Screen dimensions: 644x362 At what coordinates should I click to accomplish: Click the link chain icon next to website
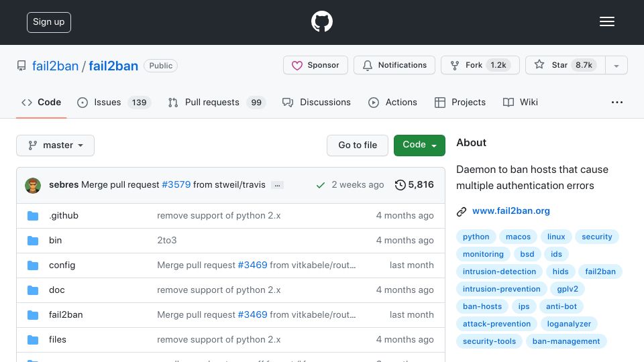pos(462,211)
